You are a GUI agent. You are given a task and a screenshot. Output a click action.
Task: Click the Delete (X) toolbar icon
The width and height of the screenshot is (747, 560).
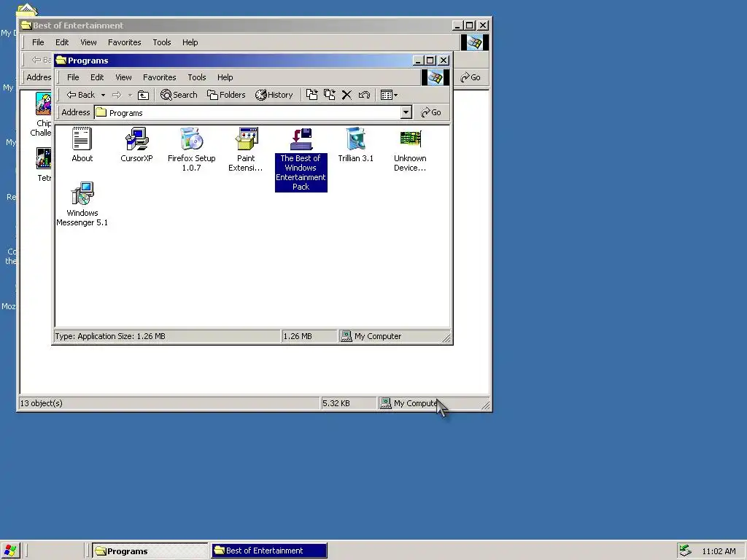[x=347, y=95]
